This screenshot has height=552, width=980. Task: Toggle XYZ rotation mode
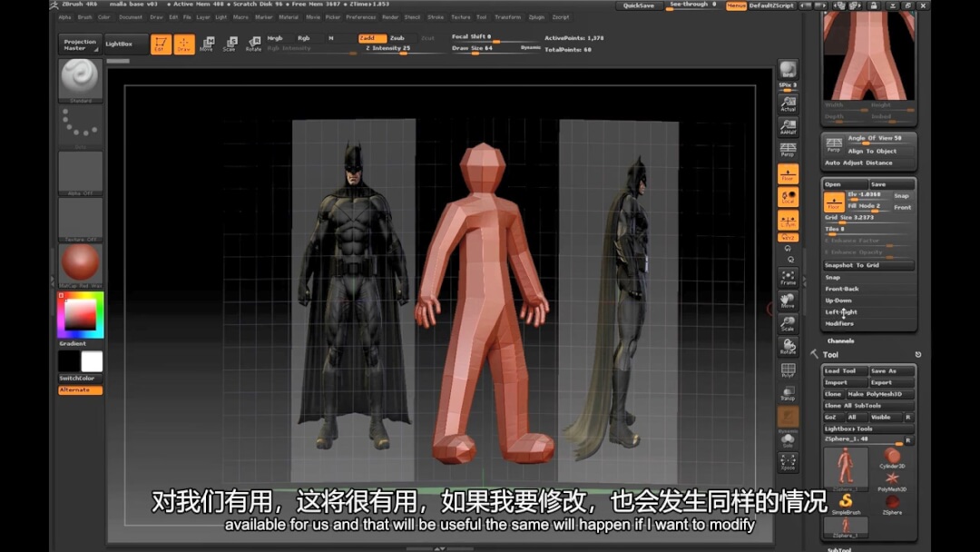(788, 238)
